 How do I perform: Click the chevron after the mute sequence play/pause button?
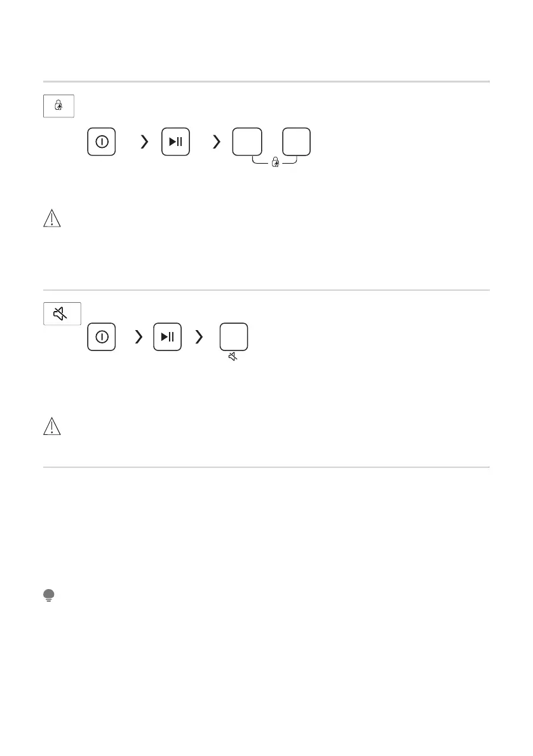[199, 336]
